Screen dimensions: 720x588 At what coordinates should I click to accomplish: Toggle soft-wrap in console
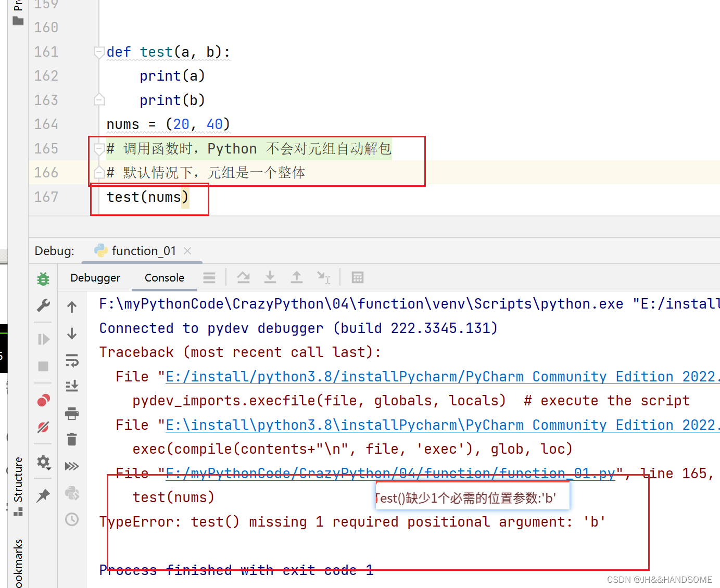[x=72, y=360]
